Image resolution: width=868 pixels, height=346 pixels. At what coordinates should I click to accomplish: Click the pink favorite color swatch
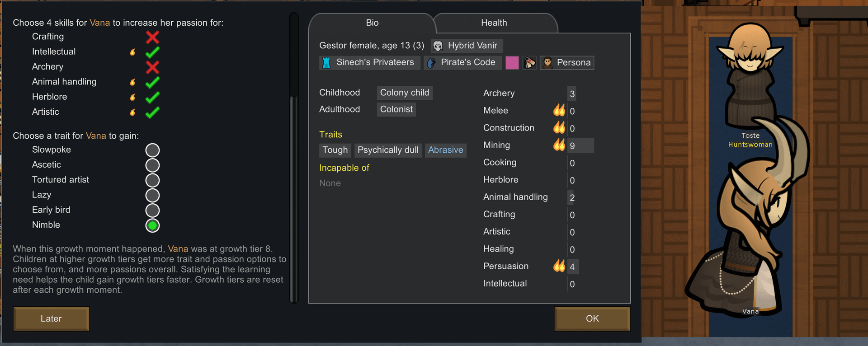(512, 63)
